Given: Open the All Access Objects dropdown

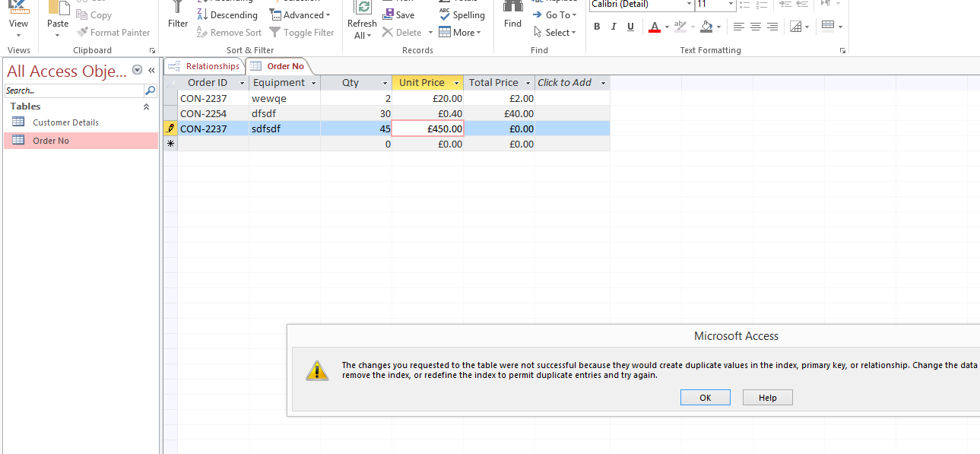Looking at the screenshot, I should [137, 70].
